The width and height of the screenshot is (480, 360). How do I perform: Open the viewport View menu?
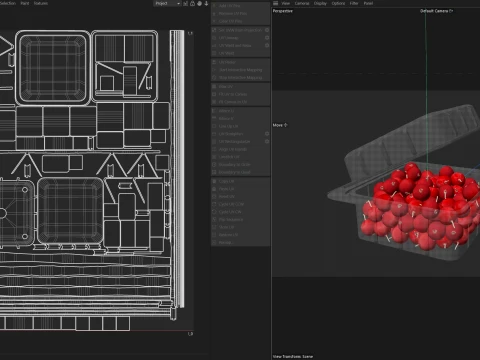pos(286,3)
